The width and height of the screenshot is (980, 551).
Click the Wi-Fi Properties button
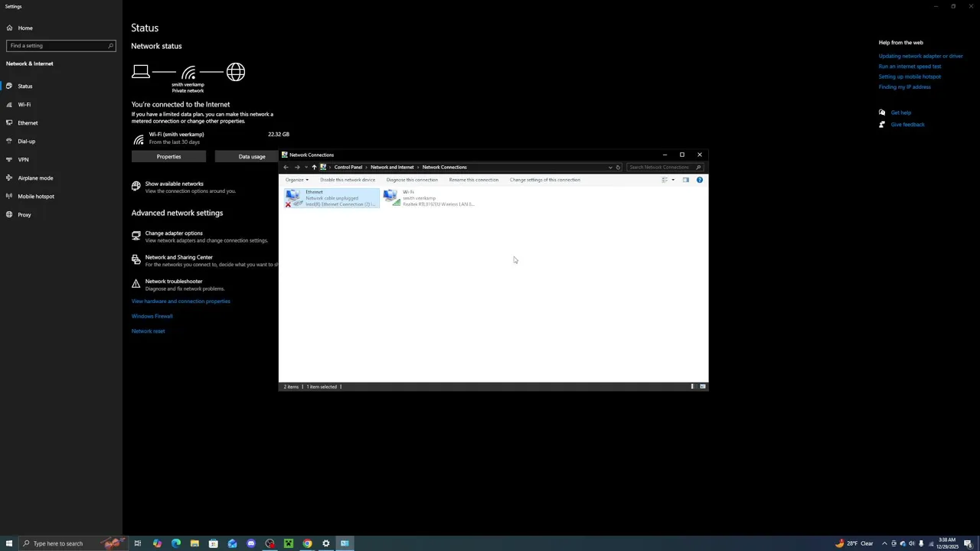(168, 156)
